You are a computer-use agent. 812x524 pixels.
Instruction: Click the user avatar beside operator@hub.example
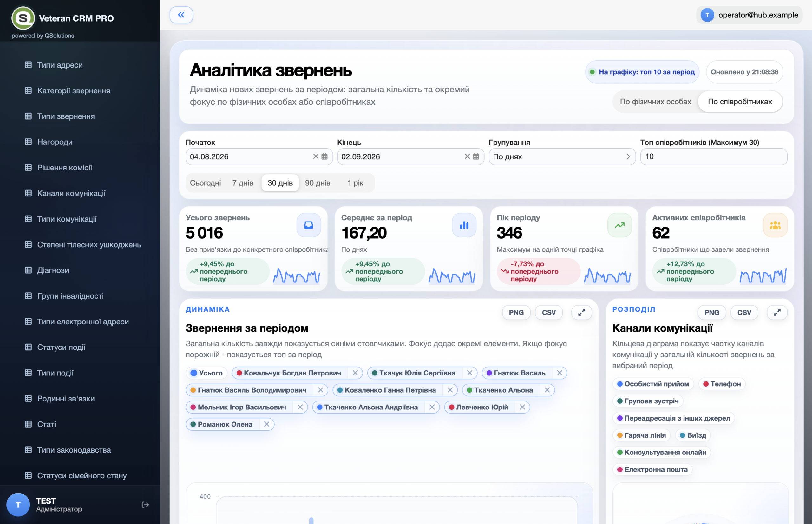(x=707, y=15)
